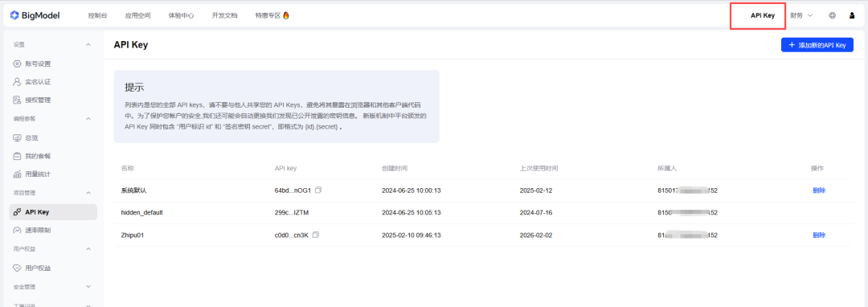Click the 用户权益 badge icon
The height and width of the screenshot is (307, 868).
pyautogui.click(x=17, y=268)
